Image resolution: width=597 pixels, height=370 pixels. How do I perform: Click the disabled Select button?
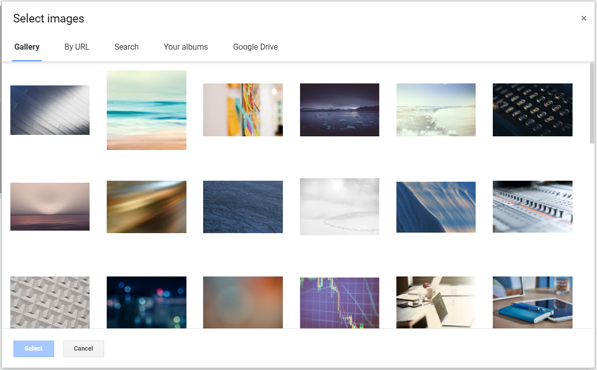34,348
